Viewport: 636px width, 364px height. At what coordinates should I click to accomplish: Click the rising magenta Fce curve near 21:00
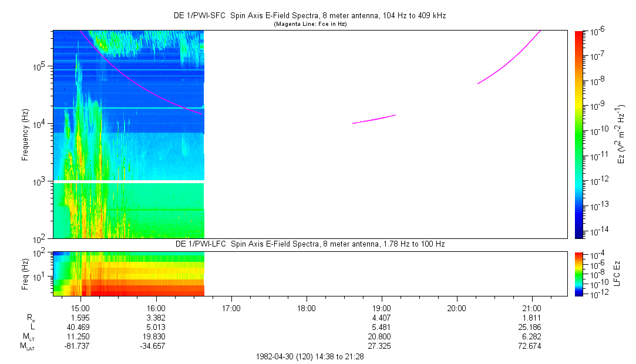click(511, 59)
